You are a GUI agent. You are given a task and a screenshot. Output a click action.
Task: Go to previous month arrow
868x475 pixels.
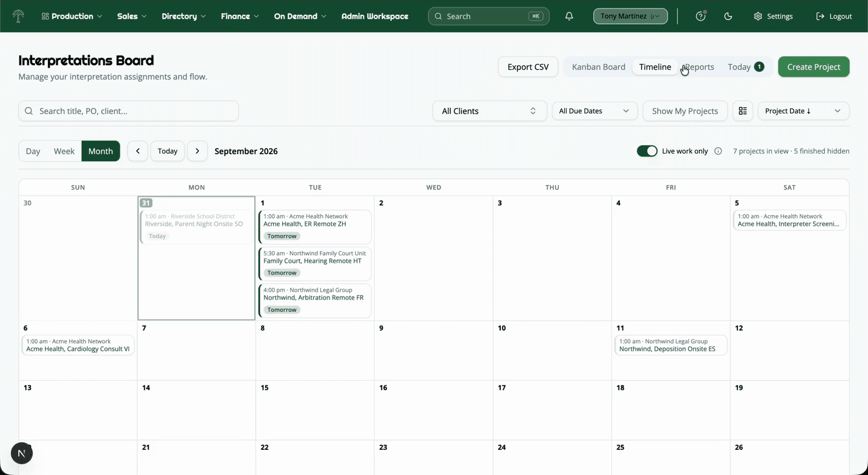[x=138, y=151]
